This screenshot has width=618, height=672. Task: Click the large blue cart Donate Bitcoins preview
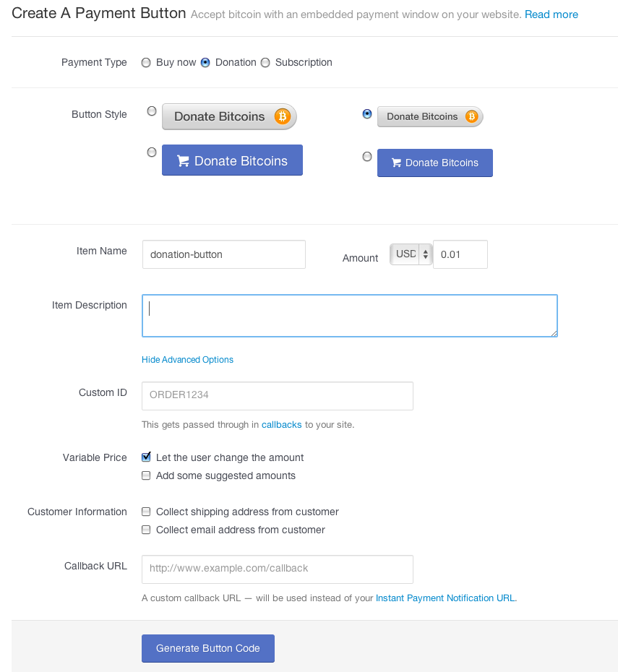(232, 160)
